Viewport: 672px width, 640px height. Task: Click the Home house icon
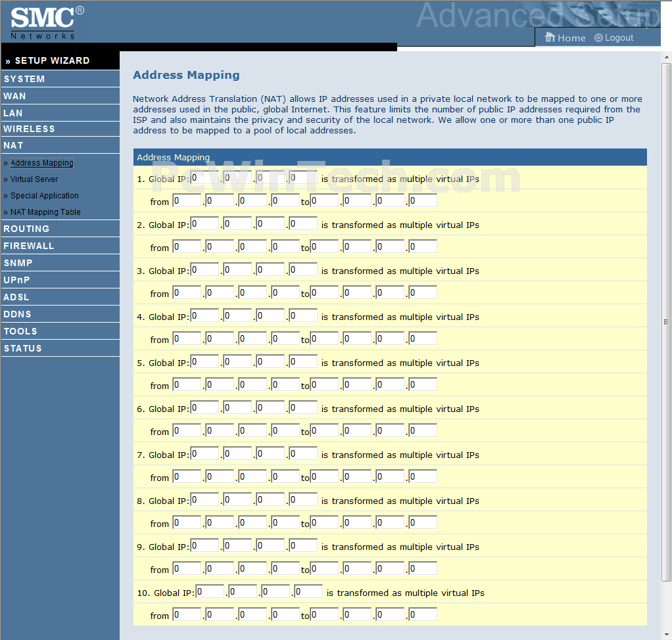point(550,37)
